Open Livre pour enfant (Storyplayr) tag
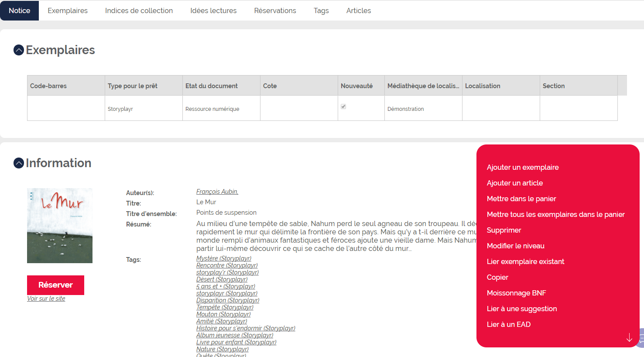The width and height of the screenshot is (644, 357). click(x=236, y=342)
